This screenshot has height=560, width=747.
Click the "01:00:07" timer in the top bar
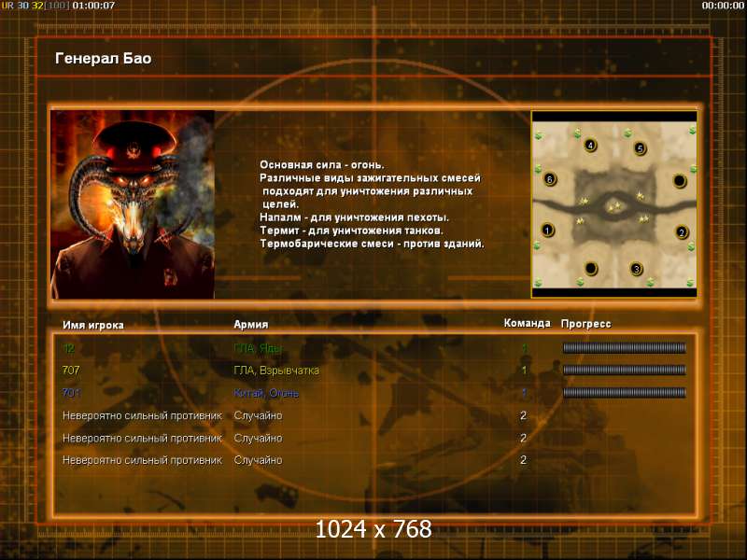pyautogui.click(x=93, y=6)
